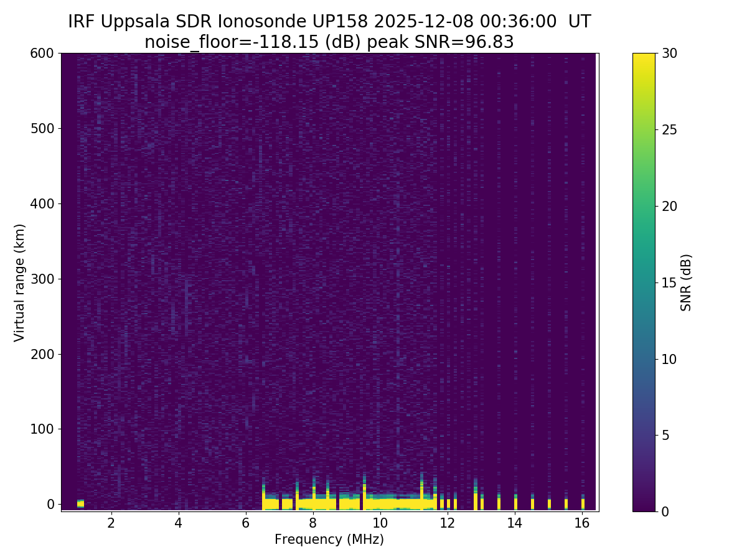The height and width of the screenshot is (560, 747).
Task: Click the 8 tick label on frequency axis
Action: (x=312, y=523)
